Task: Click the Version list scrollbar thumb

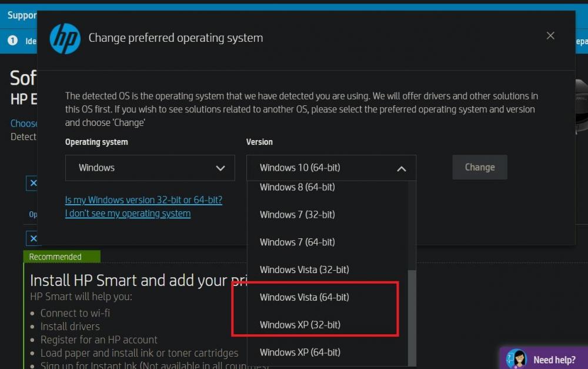Action: click(x=412, y=318)
